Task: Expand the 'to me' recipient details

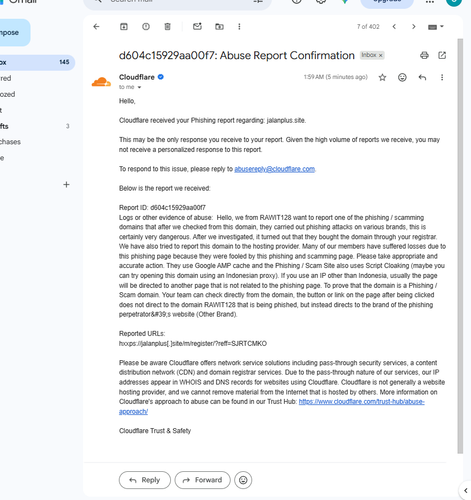Action: [139, 87]
